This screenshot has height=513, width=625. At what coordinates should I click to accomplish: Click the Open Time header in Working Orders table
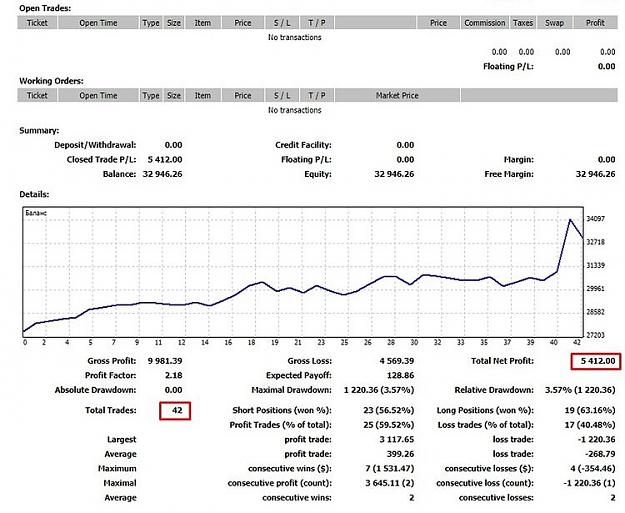pos(98,95)
